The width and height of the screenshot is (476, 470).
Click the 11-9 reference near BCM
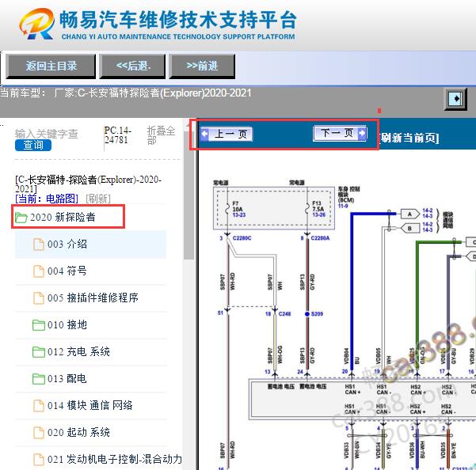click(343, 207)
